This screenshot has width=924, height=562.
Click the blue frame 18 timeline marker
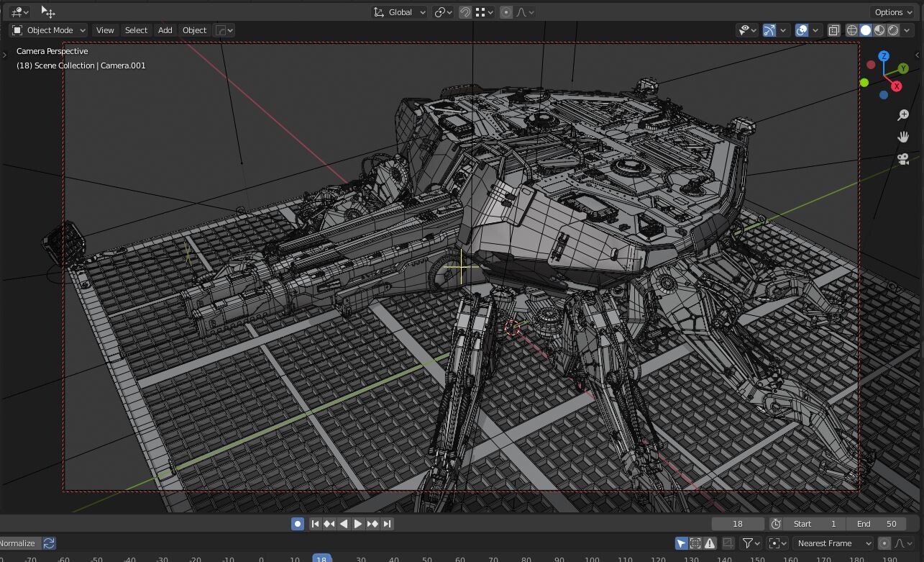click(x=321, y=558)
